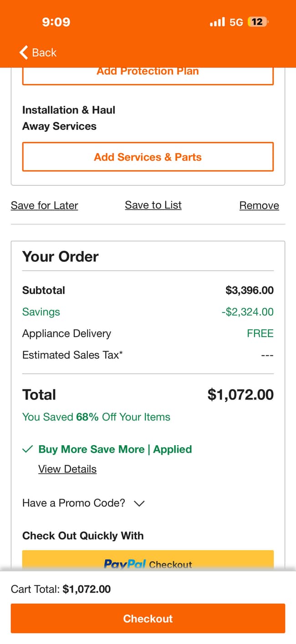Expand the promo code chevron arrow
296x644 pixels.
click(139, 504)
